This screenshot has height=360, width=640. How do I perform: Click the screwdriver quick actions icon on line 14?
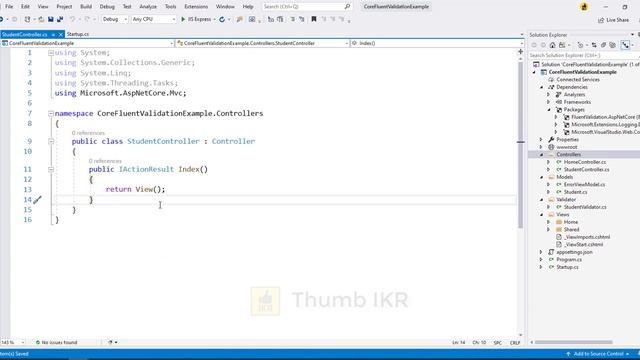(x=38, y=200)
